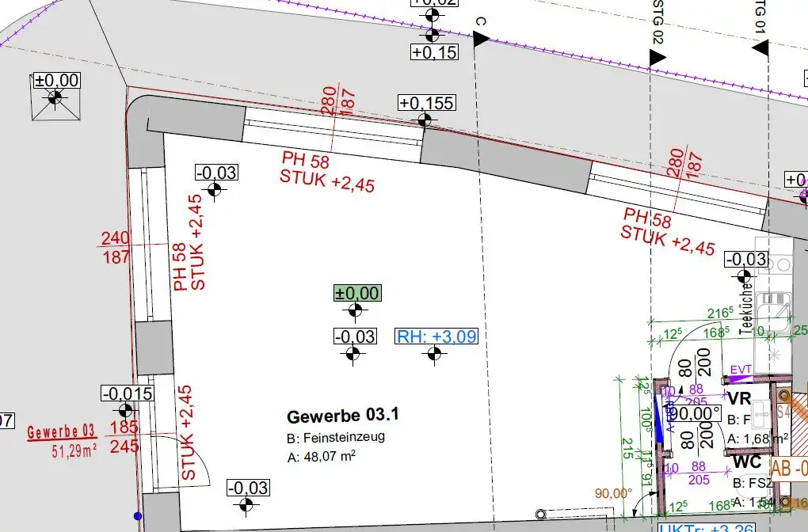Select the STG 02 section label

coord(658,21)
